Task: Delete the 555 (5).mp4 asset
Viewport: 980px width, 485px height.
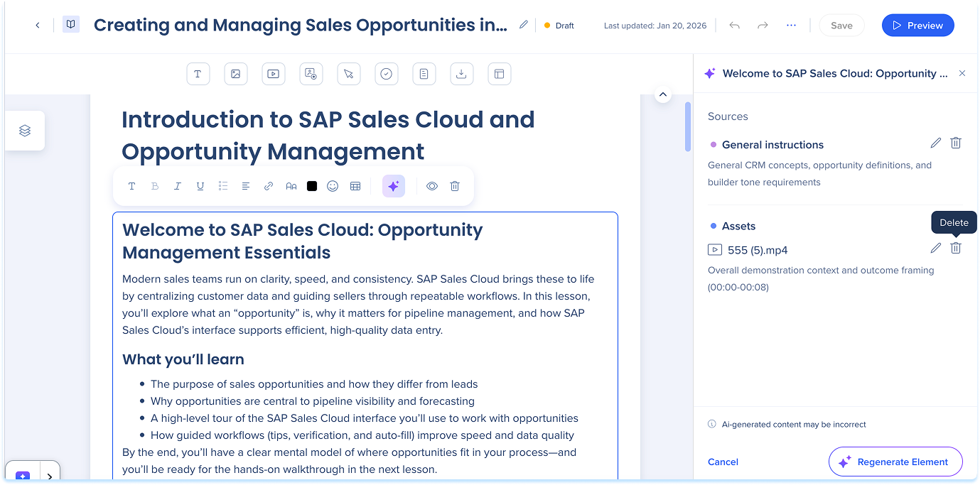Action: [956, 248]
